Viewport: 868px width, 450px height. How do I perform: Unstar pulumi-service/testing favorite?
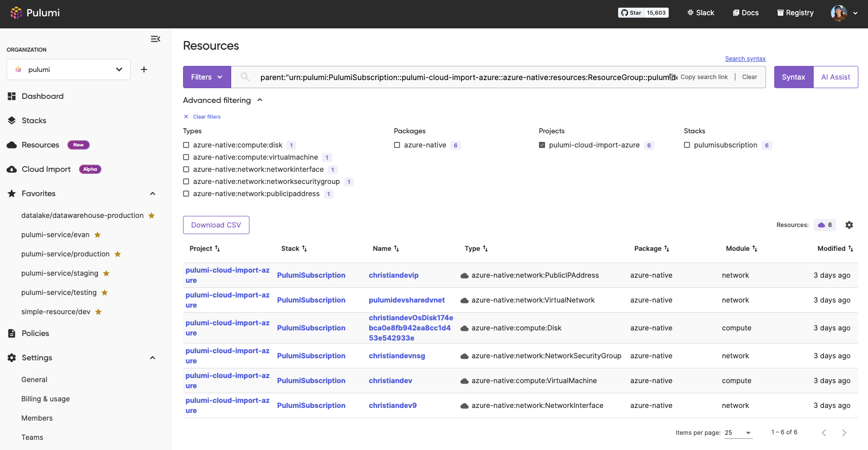[104, 292]
